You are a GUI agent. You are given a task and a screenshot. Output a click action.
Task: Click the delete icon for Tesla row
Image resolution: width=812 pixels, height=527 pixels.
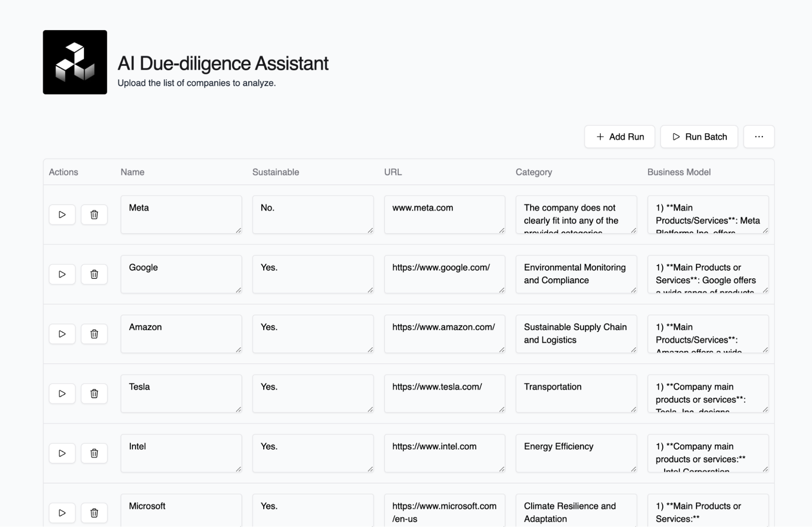[93, 393]
